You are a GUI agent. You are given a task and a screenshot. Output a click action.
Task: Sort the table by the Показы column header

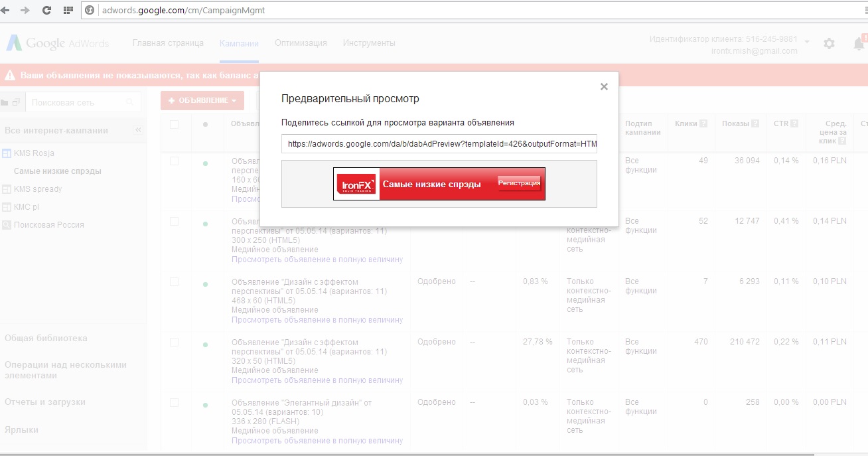coord(735,123)
